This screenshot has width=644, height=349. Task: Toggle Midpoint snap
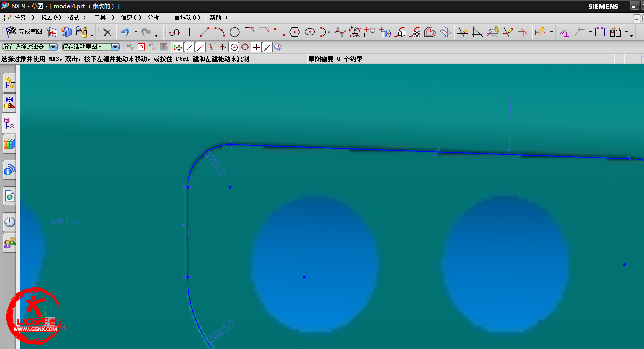pos(200,47)
